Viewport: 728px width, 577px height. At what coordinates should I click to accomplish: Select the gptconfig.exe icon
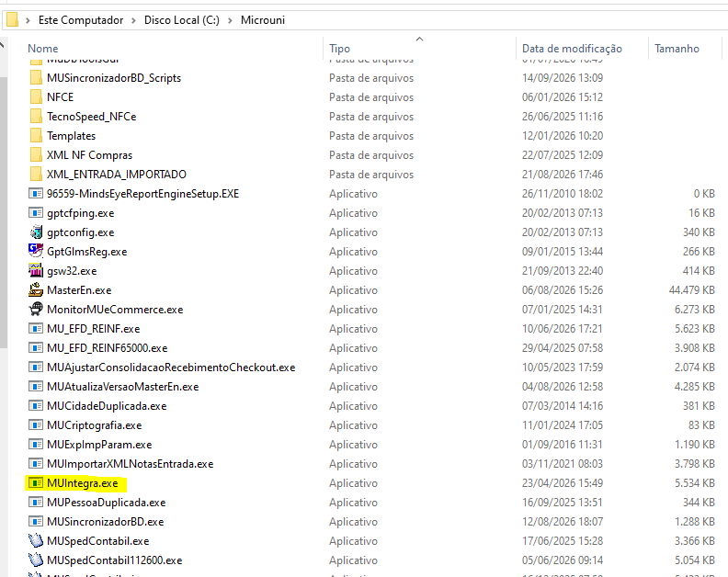pos(36,232)
